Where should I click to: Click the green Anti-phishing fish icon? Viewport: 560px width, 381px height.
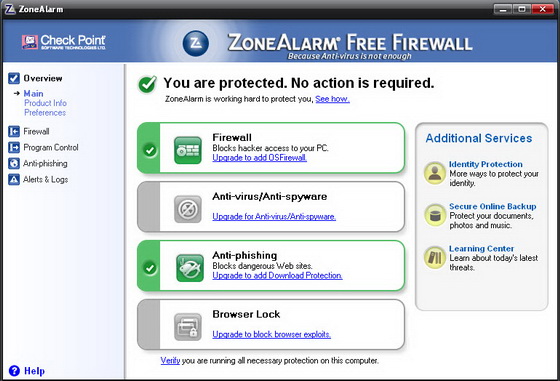[x=190, y=268]
